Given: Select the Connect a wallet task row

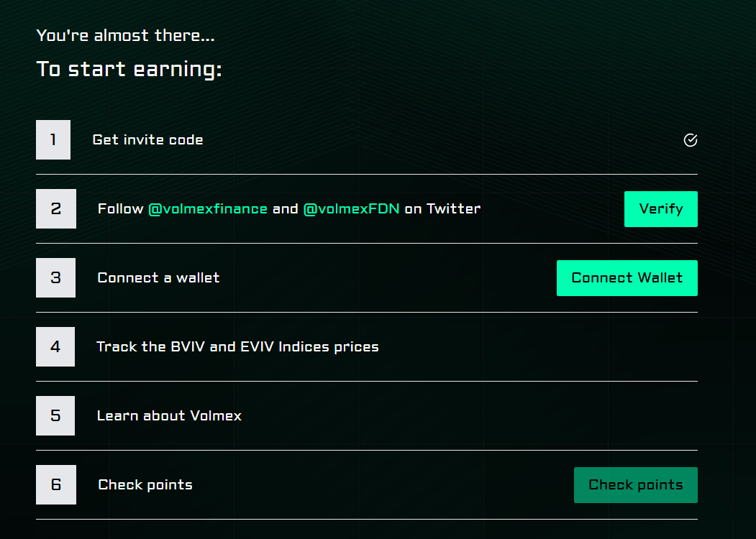Looking at the screenshot, I should click(x=158, y=277).
